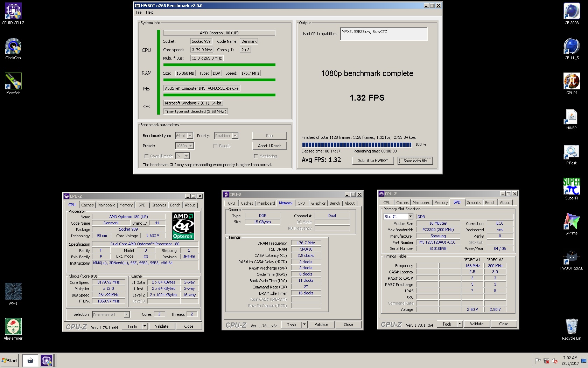
Task: Open the Tools dropdown arrow in CPU-Z SPD window
Action: point(460,324)
